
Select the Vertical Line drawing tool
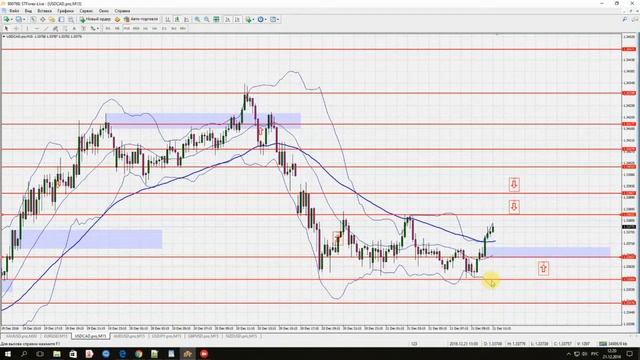(27, 28)
